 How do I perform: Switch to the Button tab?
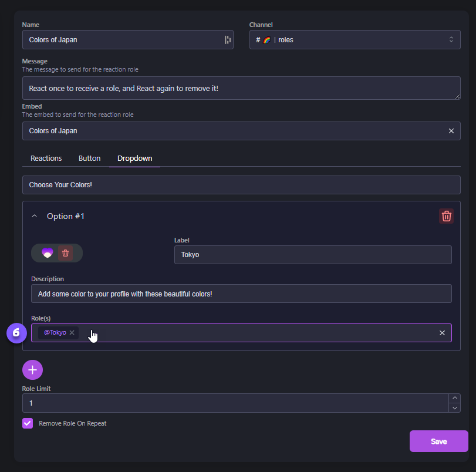click(89, 159)
